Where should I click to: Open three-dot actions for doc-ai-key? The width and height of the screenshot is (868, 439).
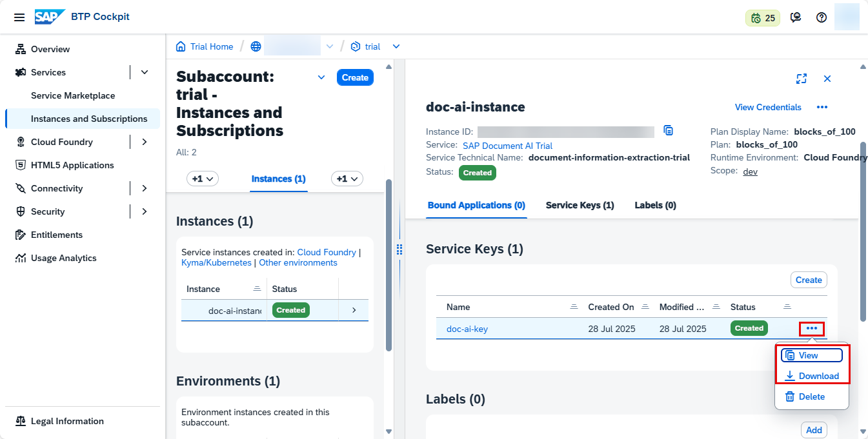click(812, 328)
